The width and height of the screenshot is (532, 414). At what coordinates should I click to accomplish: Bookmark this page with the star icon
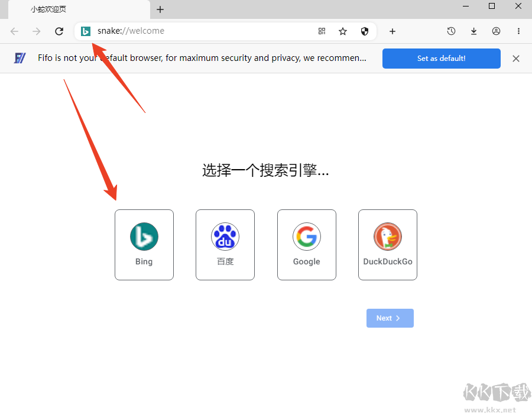coord(343,31)
